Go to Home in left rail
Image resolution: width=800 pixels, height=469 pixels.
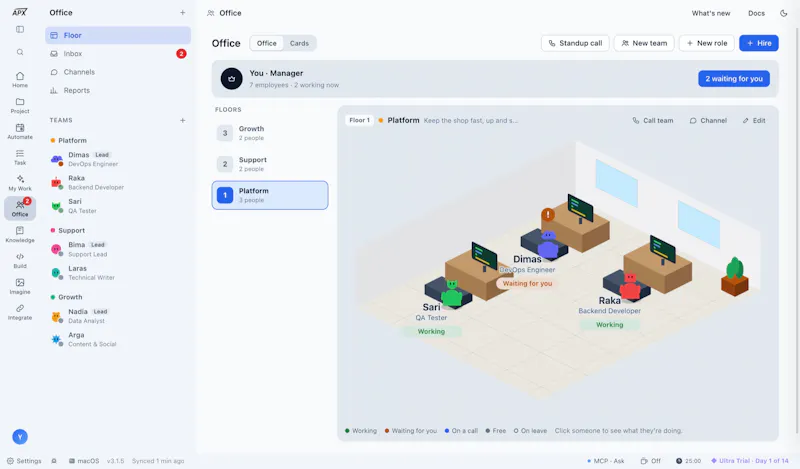coord(20,80)
